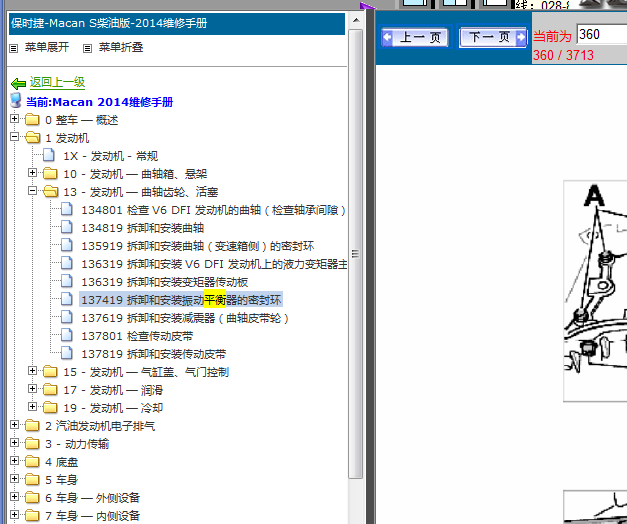Click the 保时捷-Macan S柴油版-2014维修手册 title bar
Viewport: 627px width, 524px height.
[177, 24]
